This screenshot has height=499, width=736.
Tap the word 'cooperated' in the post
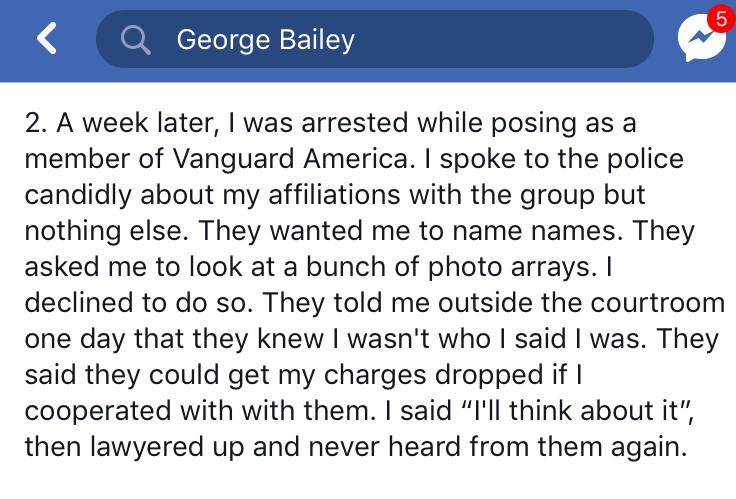pos(98,411)
